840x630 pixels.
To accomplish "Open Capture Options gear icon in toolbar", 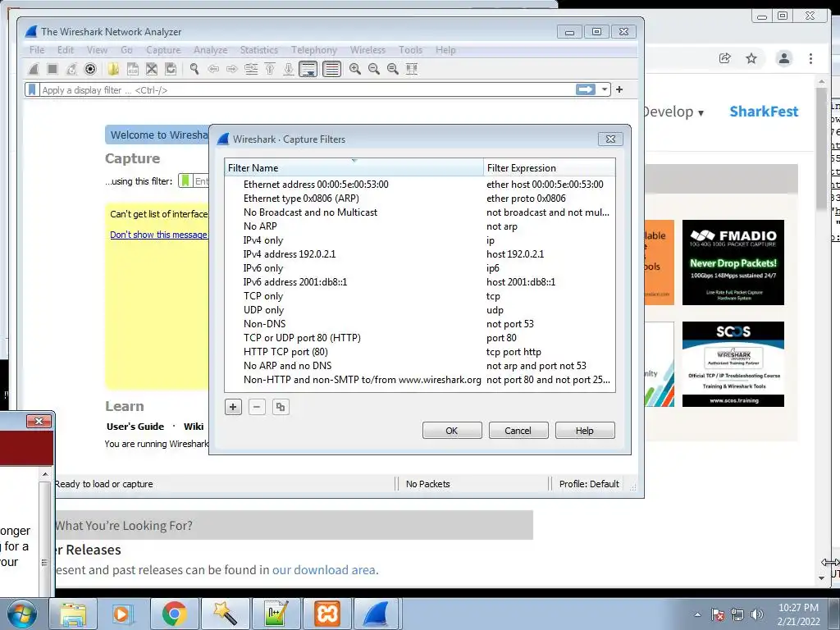I will click(90, 69).
